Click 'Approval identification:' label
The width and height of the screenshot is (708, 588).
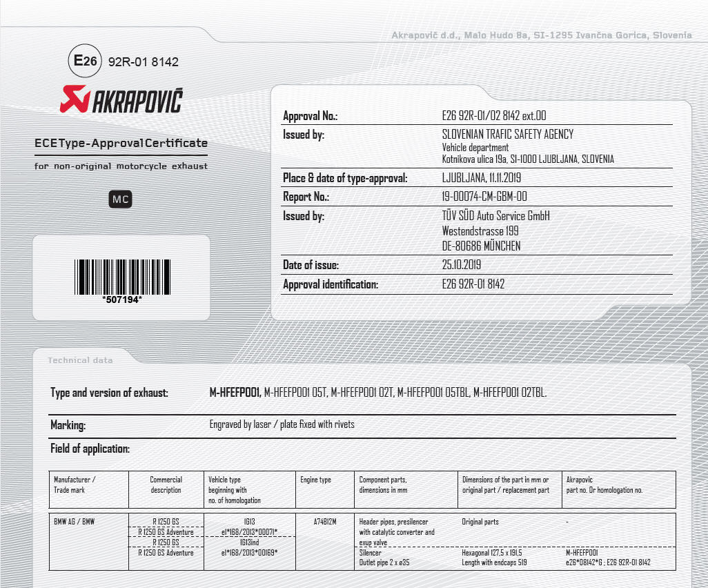pos(331,284)
